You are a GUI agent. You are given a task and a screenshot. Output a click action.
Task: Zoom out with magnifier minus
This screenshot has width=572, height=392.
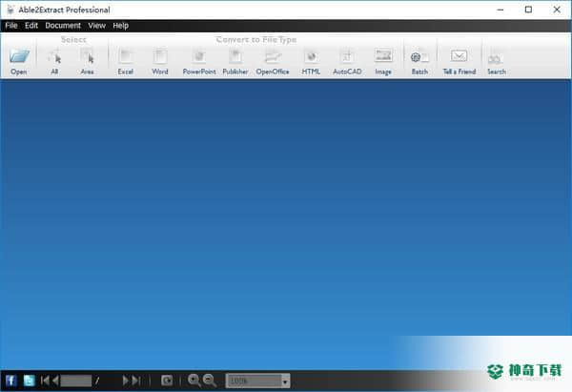pos(210,381)
